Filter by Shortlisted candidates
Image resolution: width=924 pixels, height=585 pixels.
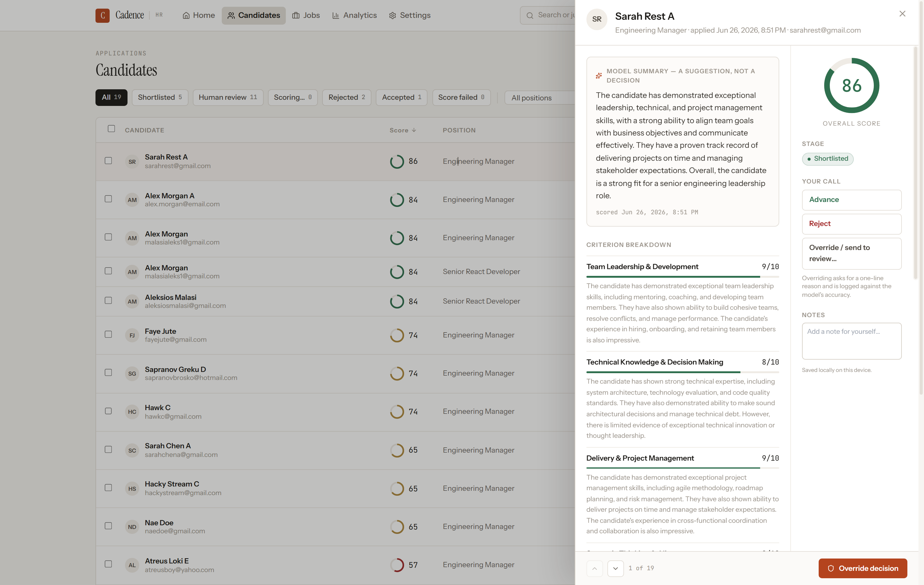(x=160, y=97)
